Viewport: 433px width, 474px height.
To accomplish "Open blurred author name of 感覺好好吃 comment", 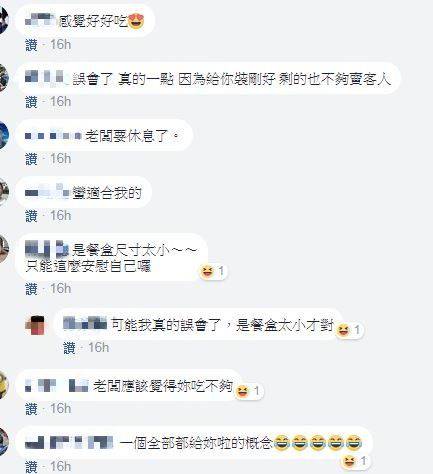I will click(x=41, y=20).
